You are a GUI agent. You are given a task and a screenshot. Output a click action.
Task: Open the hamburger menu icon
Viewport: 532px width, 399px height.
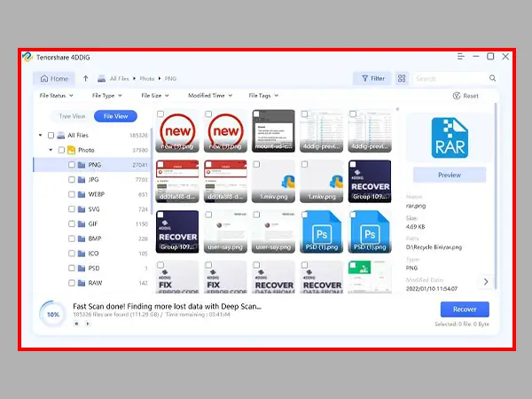click(460, 57)
